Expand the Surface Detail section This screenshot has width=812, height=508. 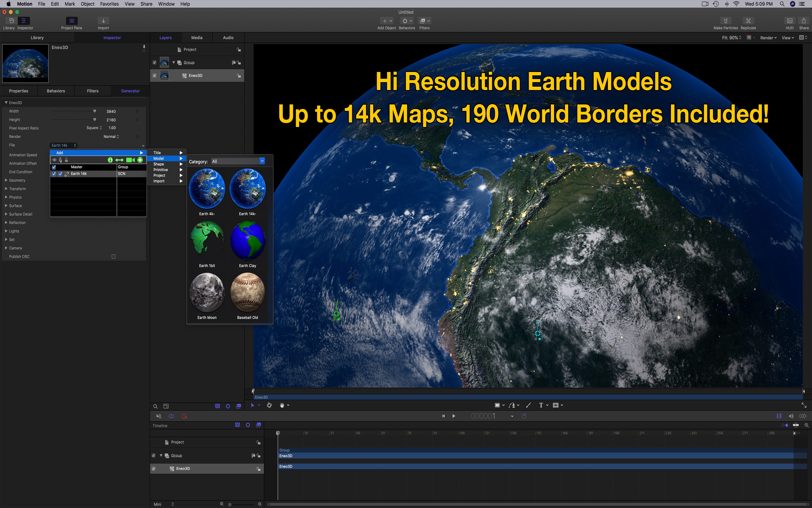click(x=6, y=214)
